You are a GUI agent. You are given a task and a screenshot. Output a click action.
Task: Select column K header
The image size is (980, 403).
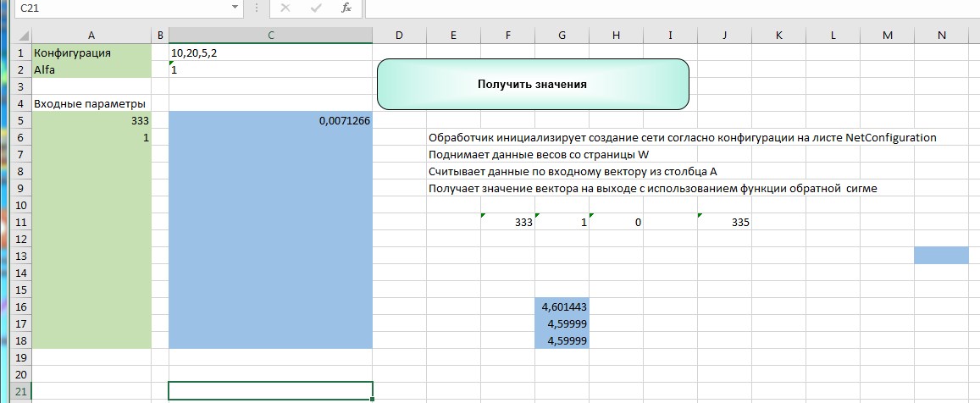click(x=778, y=36)
